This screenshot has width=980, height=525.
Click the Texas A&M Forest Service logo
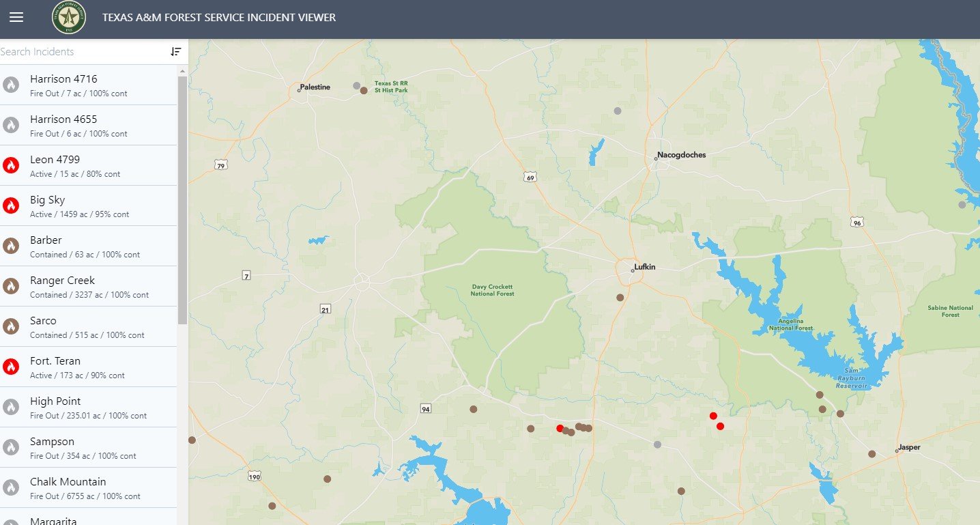69,17
